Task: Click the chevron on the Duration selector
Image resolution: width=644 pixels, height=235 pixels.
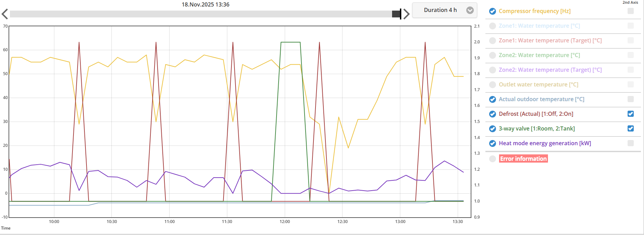Action: coord(470,10)
